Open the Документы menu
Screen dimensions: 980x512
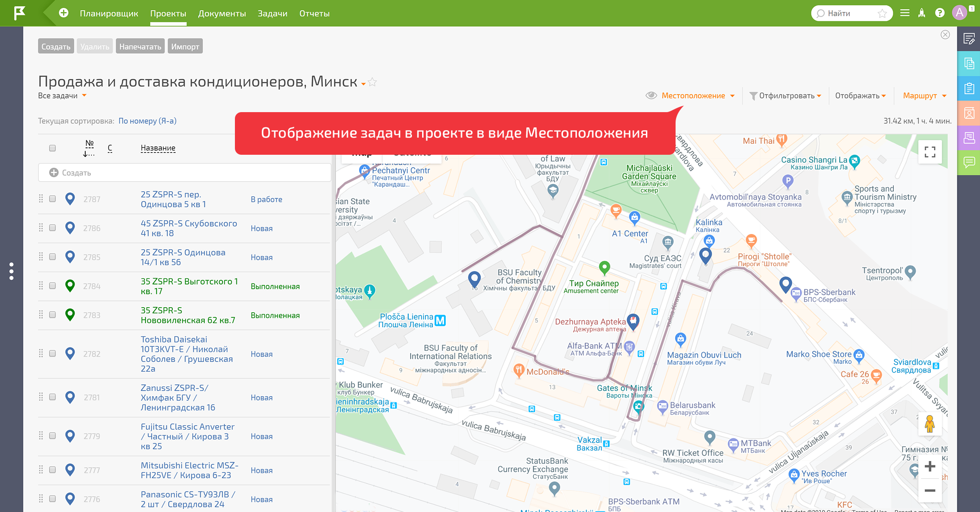222,13
